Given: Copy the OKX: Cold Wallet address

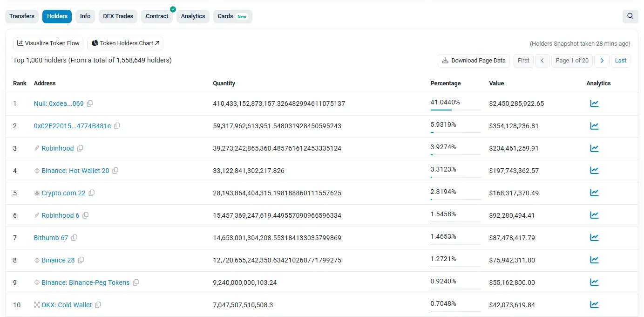Looking at the screenshot, I should (98, 304).
